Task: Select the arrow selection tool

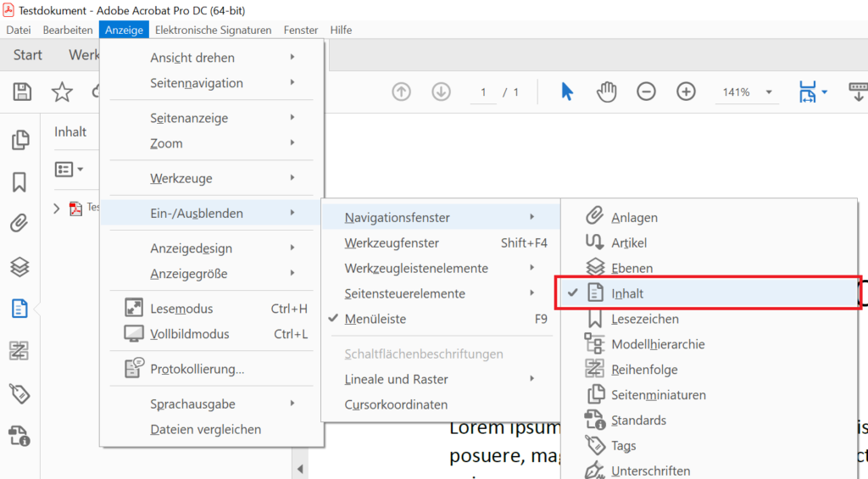Action: pos(567,92)
